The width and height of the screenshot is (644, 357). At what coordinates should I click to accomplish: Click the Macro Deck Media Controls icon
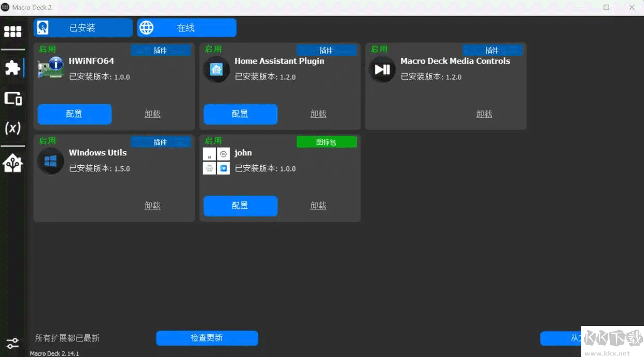(x=382, y=69)
